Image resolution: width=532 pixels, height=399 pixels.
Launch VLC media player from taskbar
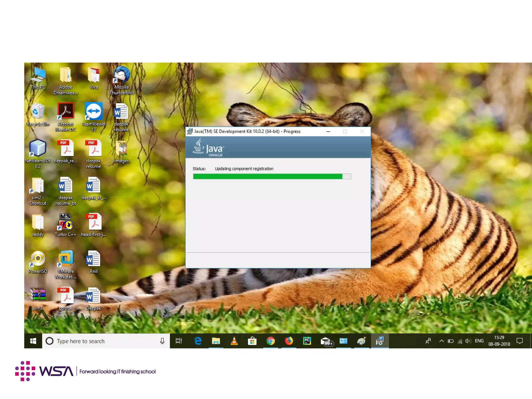(234, 341)
